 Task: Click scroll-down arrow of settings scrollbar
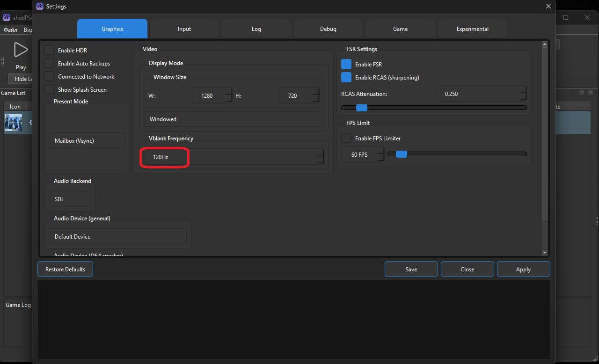[x=544, y=252]
